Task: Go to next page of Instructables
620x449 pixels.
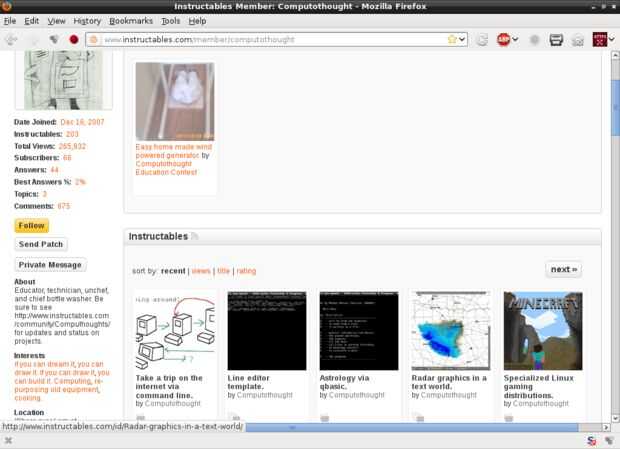Action: pos(563,270)
